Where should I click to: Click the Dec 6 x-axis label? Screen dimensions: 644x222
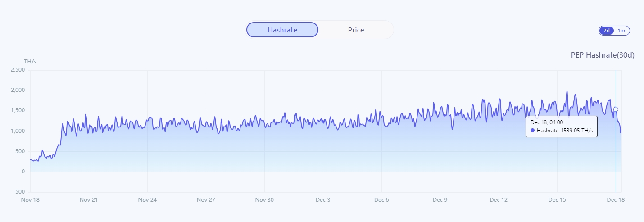381,199
